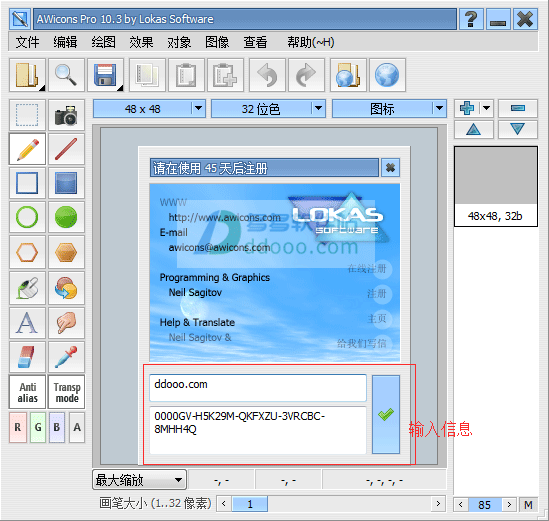Select the filled rectangle tool
549x521 pixels.
66,183
